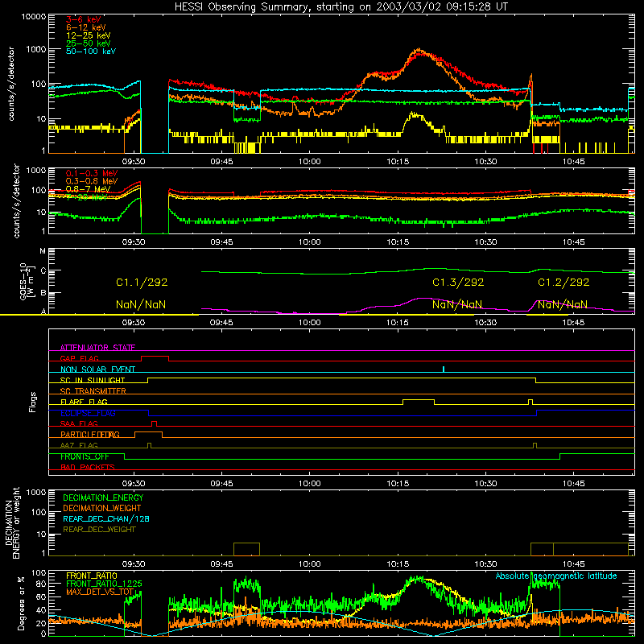644x644 pixels.
Task: Select the 50-100 keV legend label
Action: 91,52
